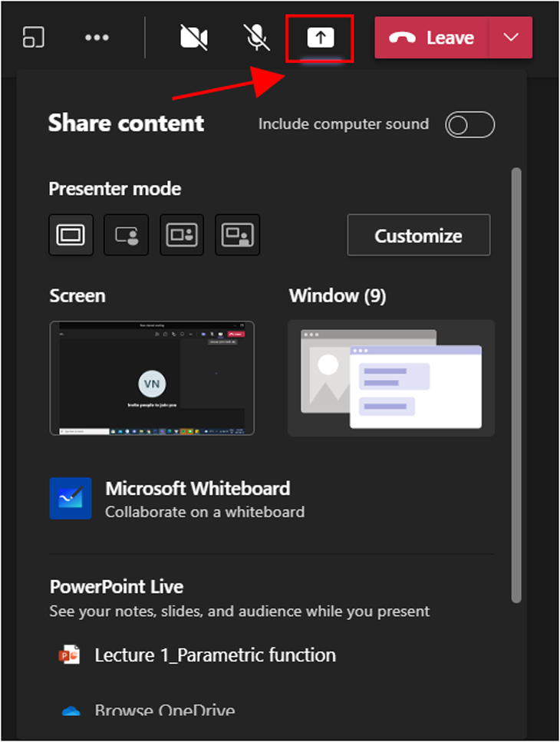
Task: Select Reporter presenter mode
Action: coord(238,235)
